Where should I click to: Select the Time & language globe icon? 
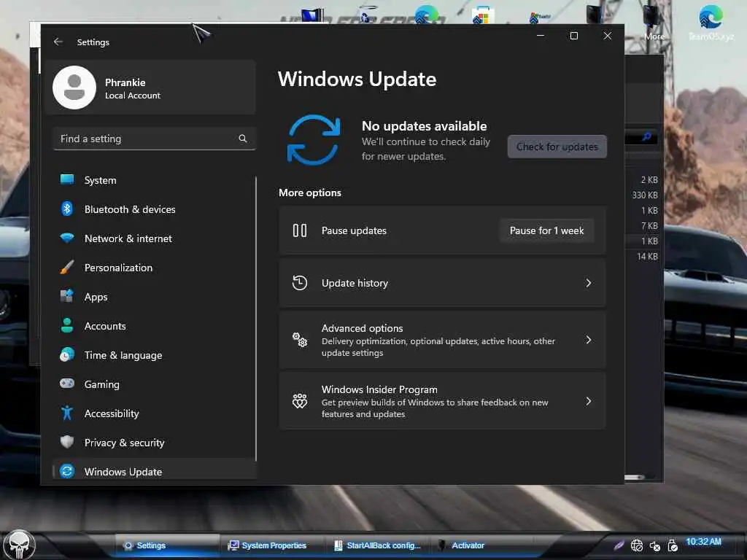[67, 354]
